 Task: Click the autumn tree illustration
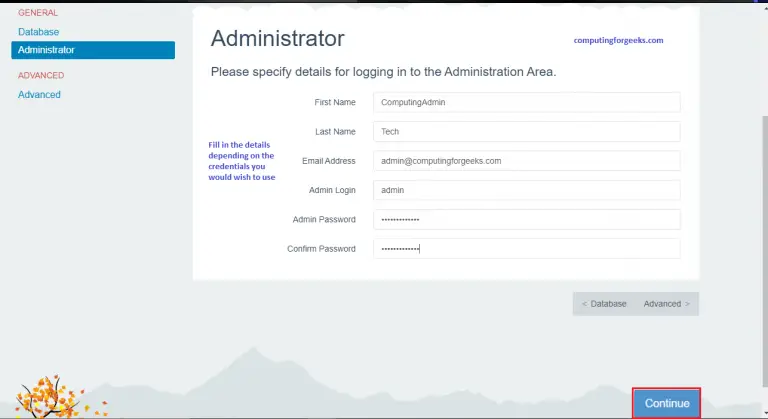[x=54, y=397]
